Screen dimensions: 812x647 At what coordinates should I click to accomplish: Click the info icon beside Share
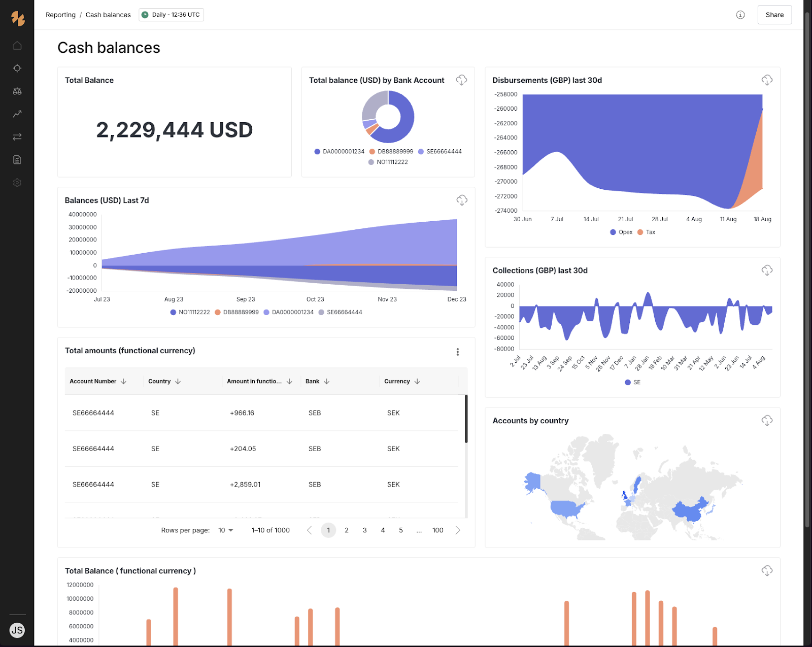(x=740, y=15)
